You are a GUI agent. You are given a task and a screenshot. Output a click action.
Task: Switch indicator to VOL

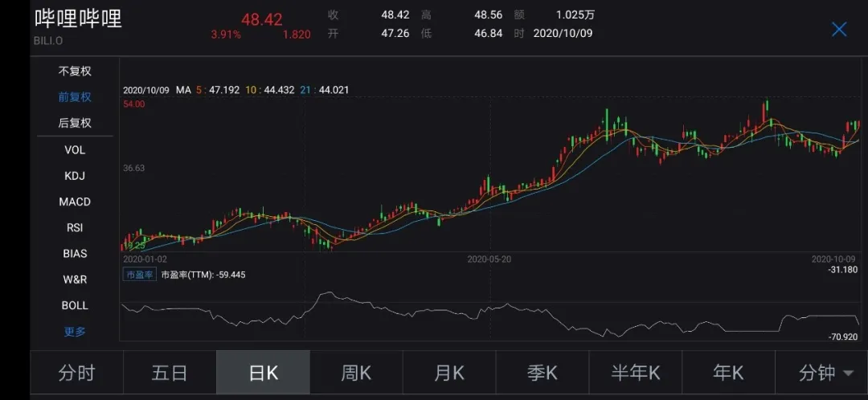pyautogui.click(x=75, y=150)
